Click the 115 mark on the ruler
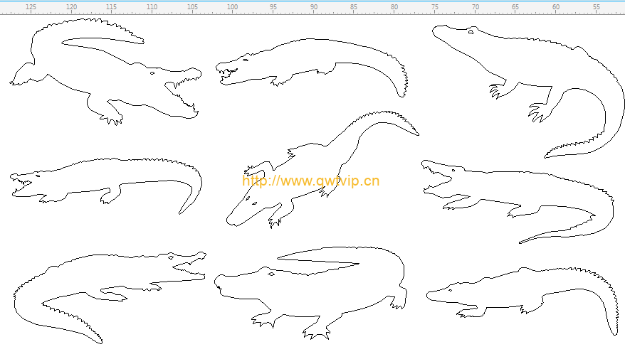This screenshot has height=364, width=625. tap(111, 7)
